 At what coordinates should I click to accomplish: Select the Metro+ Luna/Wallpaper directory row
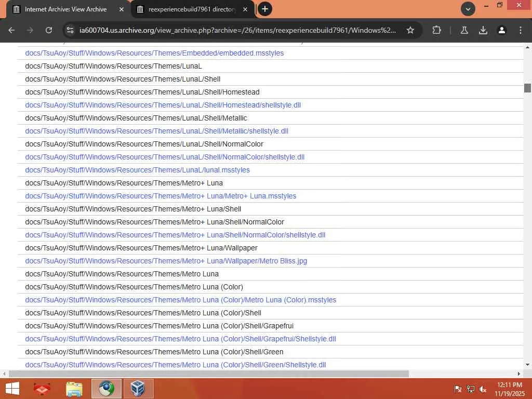tap(270, 248)
